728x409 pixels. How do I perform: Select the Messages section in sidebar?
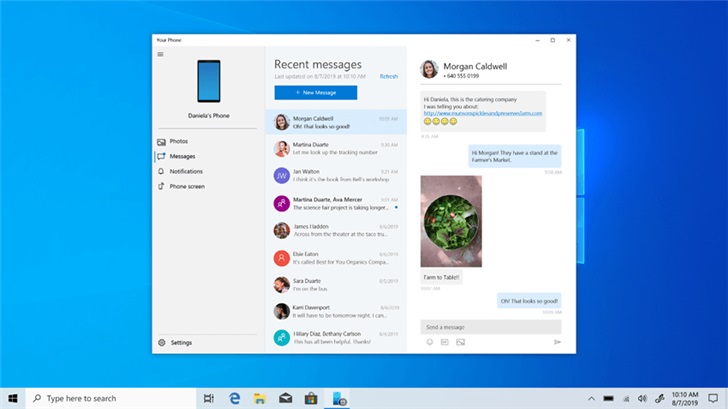click(182, 156)
